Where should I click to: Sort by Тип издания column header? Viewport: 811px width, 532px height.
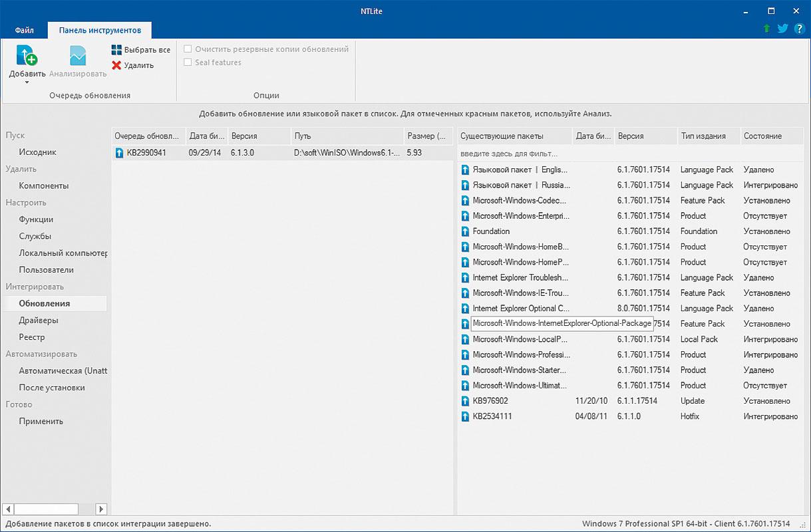702,136
